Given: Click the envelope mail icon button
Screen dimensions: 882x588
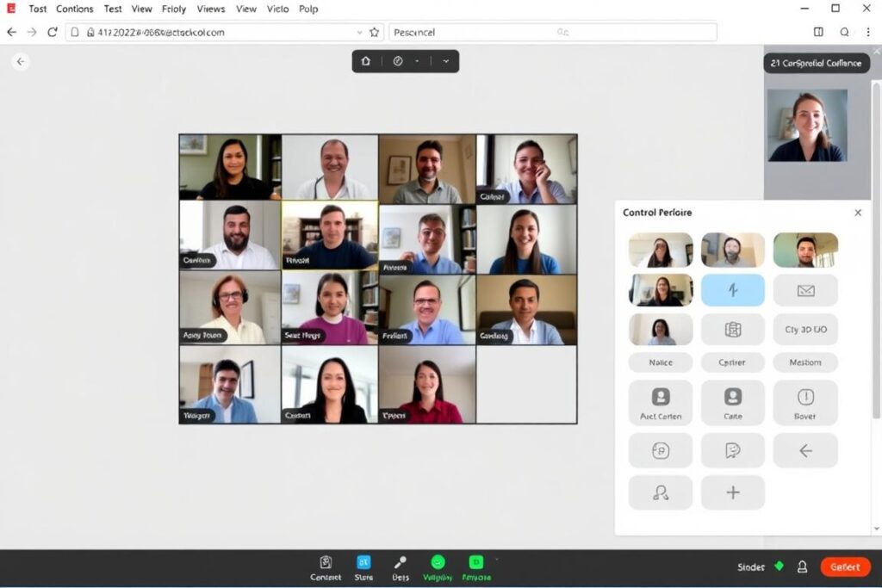Looking at the screenshot, I should coord(805,290).
